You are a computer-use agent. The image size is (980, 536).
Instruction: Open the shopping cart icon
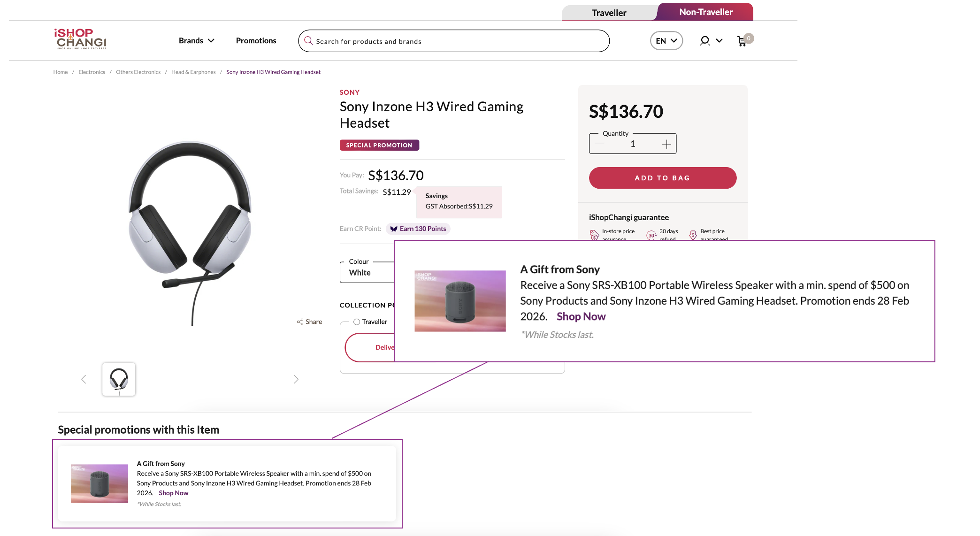(x=742, y=41)
